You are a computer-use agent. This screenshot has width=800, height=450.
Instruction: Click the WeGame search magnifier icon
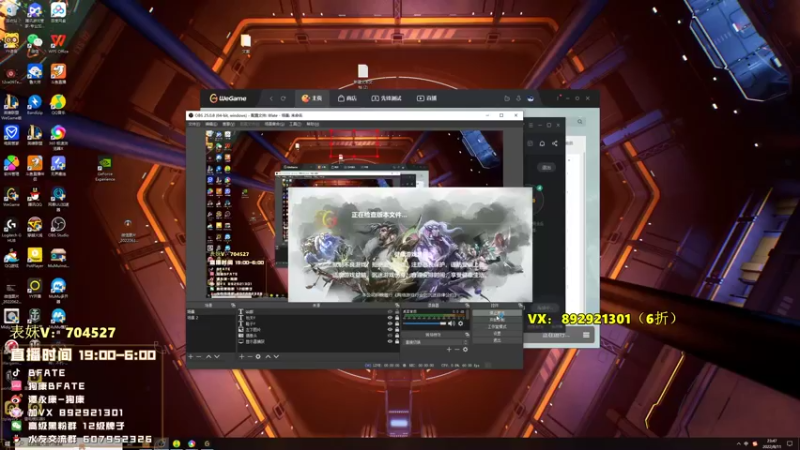pos(580,121)
